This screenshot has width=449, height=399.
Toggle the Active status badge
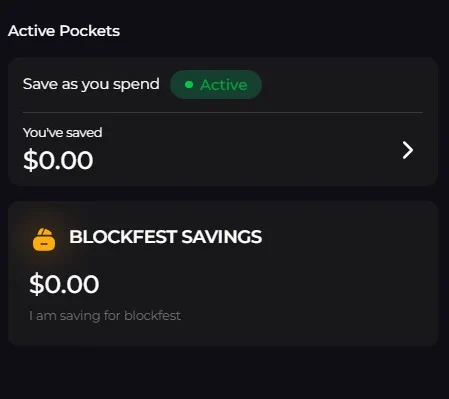click(216, 84)
